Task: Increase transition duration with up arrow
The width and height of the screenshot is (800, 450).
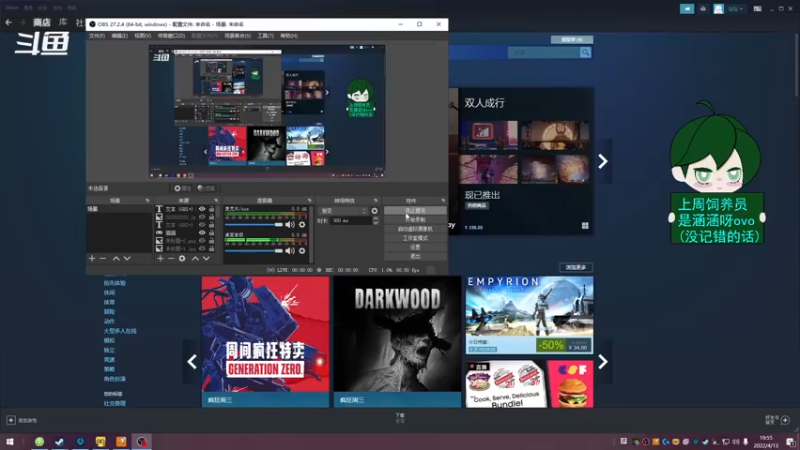Action: pyautogui.click(x=376, y=219)
